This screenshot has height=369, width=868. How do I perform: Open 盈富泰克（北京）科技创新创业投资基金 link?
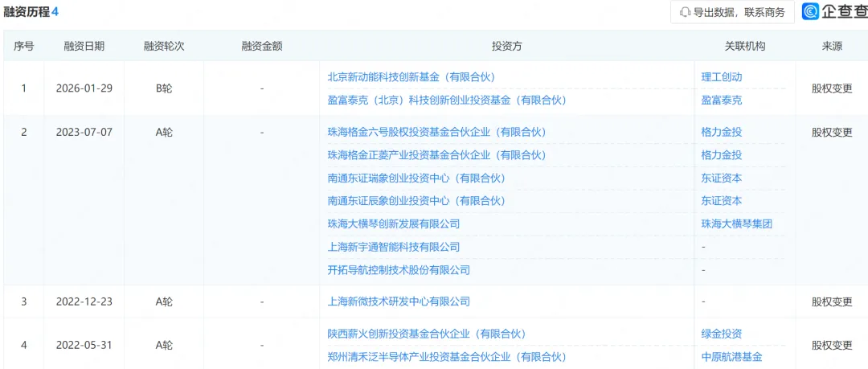point(448,100)
